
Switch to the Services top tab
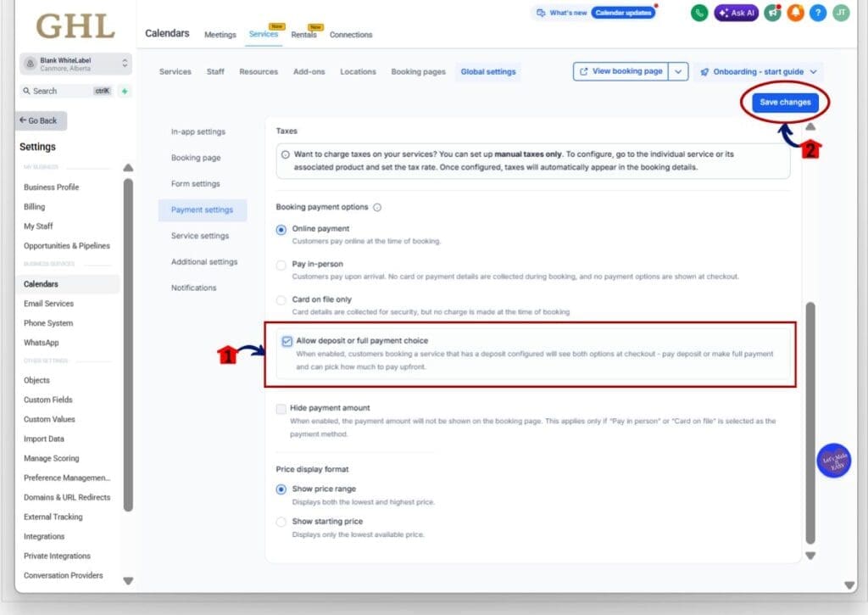click(x=264, y=34)
